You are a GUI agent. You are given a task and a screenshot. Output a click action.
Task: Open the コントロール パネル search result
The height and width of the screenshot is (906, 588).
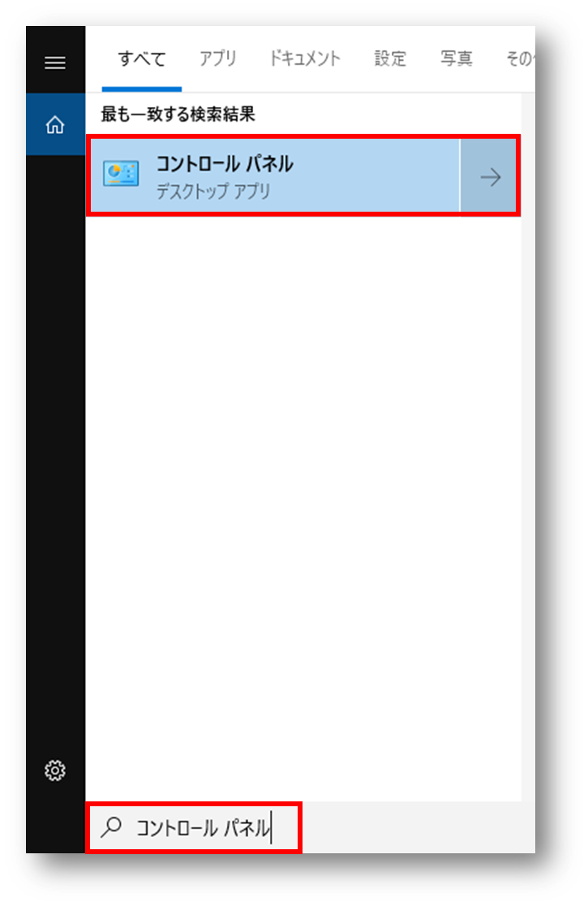pos(275,176)
